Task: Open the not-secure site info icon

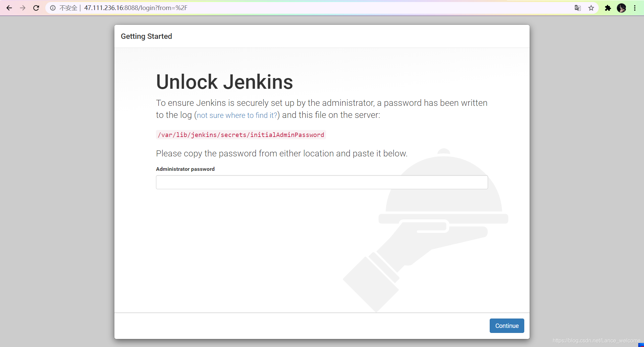Action: (53, 8)
